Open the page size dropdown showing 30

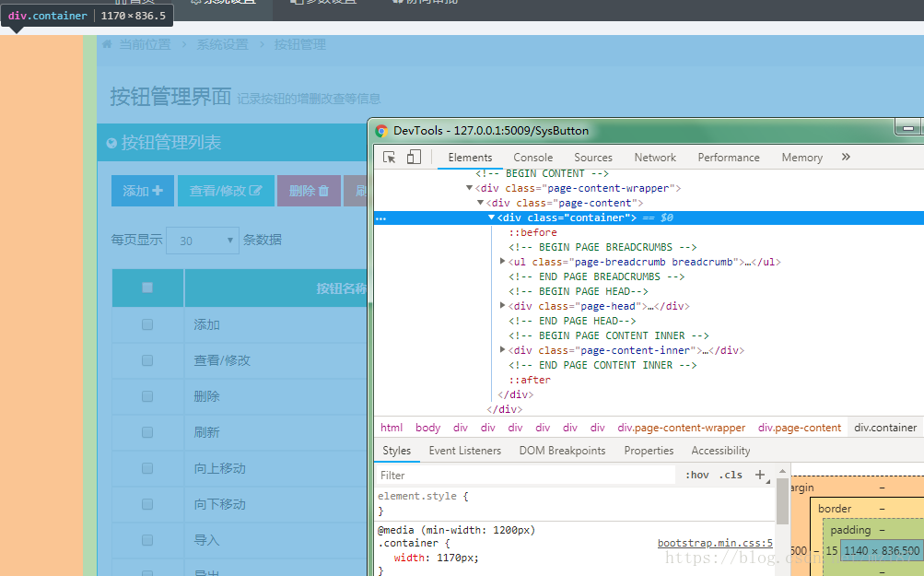coord(203,241)
